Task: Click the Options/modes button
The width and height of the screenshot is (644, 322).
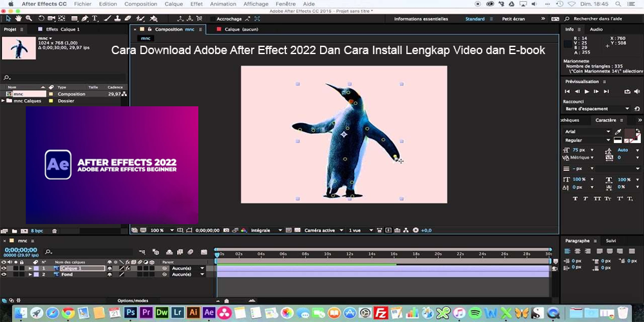Action: pyautogui.click(x=133, y=301)
